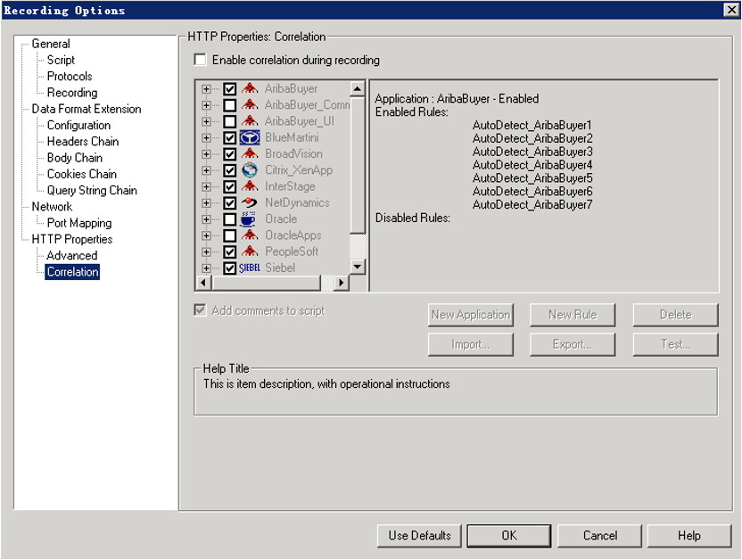Viewport: 742px width, 560px height.
Task: Check the AribaBuyer_Comm checkbox
Action: (x=229, y=105)
